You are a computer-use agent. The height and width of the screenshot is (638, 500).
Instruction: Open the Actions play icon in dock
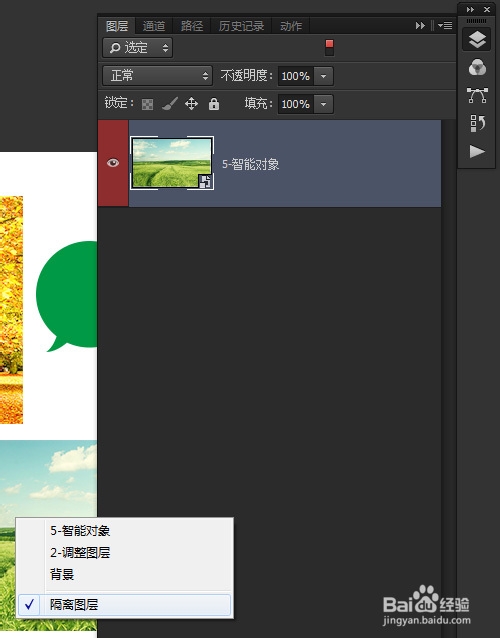[x=477, y=151]
